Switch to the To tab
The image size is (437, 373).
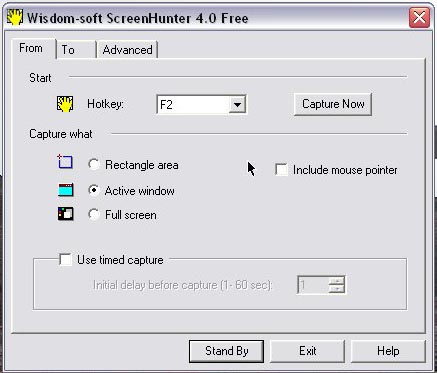click(x=76, y=50)
